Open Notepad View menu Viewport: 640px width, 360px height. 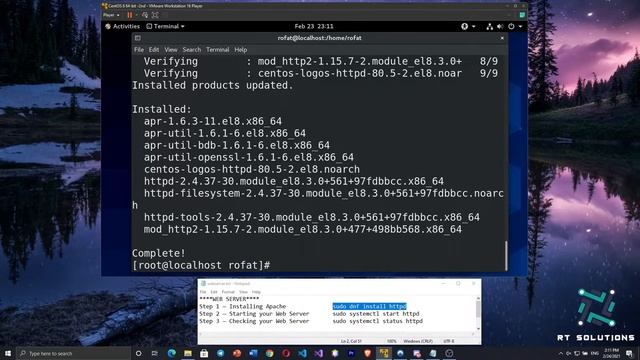[x=243, y=292]
